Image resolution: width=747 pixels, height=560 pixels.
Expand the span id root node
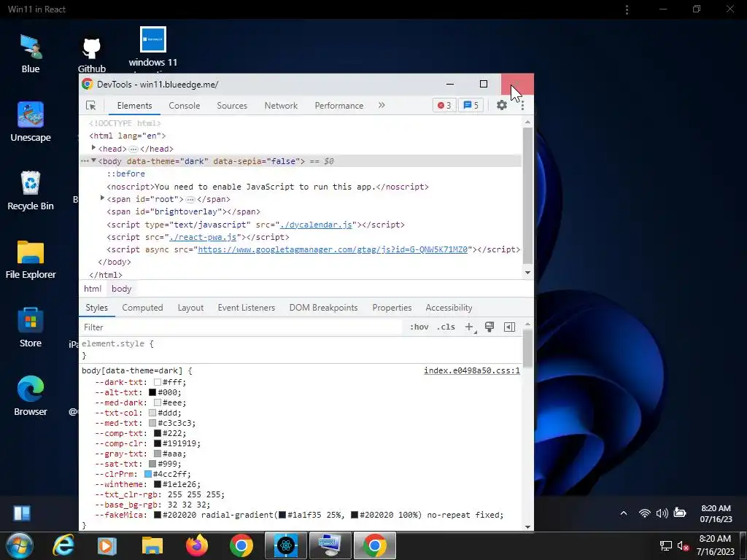coord(102,198)
